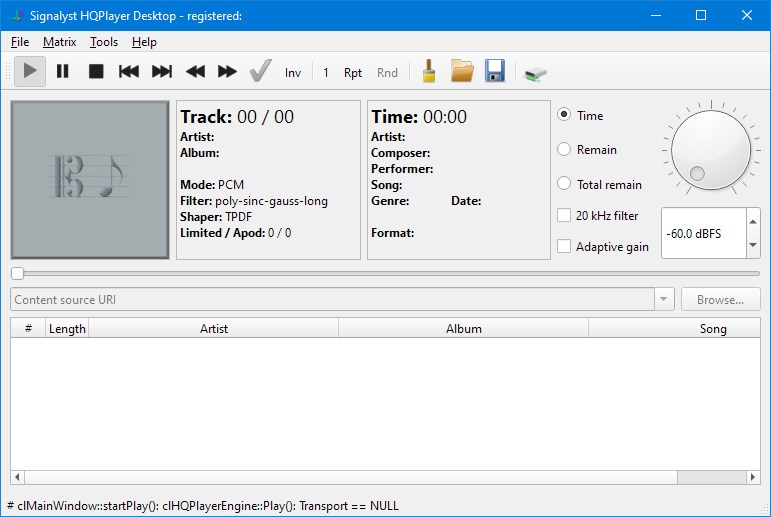Click the -60.0 dBFS volume field
Screen dimensions: 771x517
[704, 233]
